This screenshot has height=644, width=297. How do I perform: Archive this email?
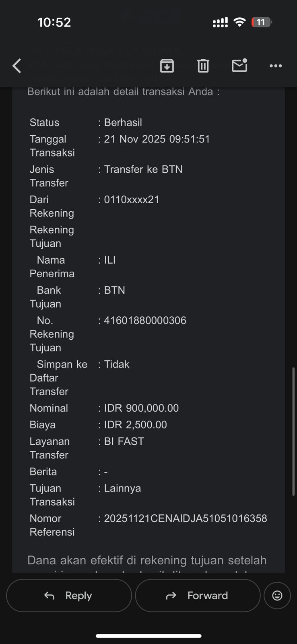pyautogui.click(x=167, y=66)
